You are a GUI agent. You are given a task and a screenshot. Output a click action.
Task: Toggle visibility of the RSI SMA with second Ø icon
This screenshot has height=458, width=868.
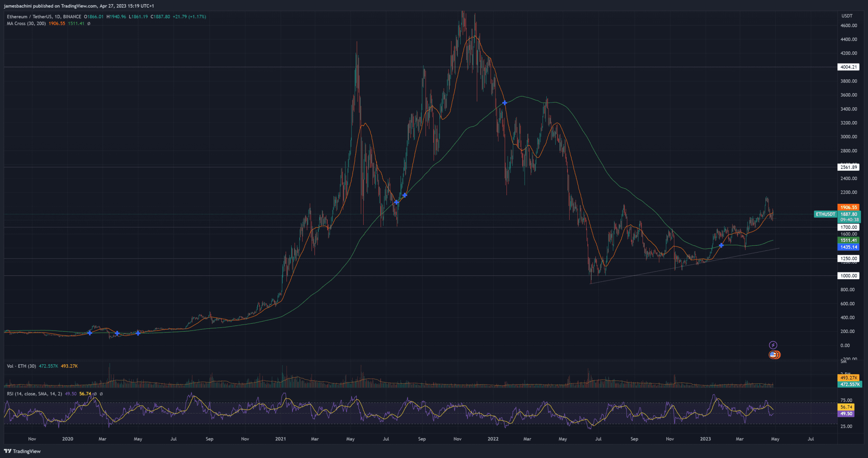click(101, 393)
